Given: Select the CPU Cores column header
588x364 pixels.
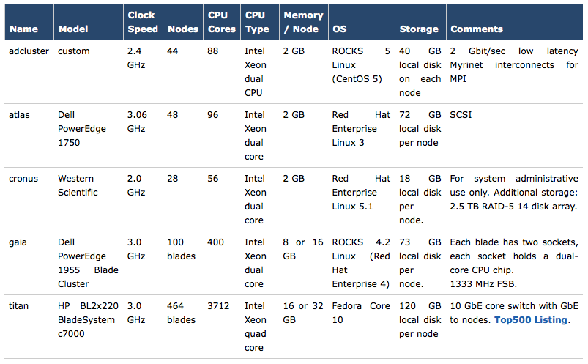Looking at the screenshot, I should 222,22.
